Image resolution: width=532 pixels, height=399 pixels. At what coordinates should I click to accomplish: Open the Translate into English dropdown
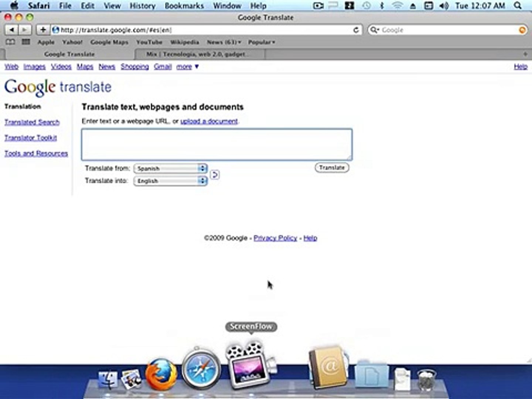170,181
